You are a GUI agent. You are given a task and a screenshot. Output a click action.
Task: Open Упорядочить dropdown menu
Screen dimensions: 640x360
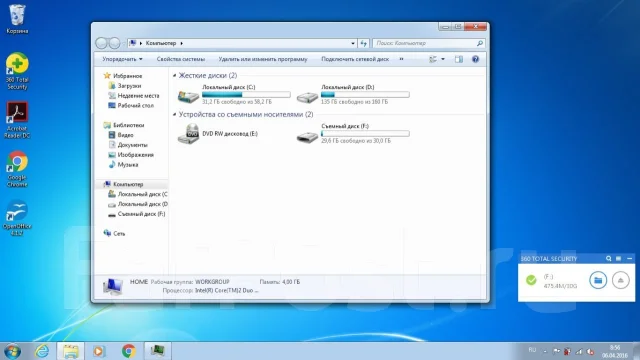[x=122, y=59]
